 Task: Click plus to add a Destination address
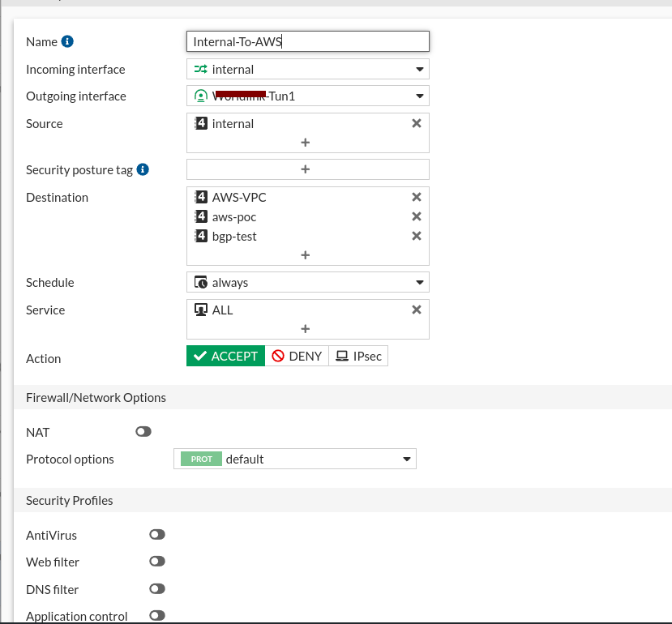306,254
